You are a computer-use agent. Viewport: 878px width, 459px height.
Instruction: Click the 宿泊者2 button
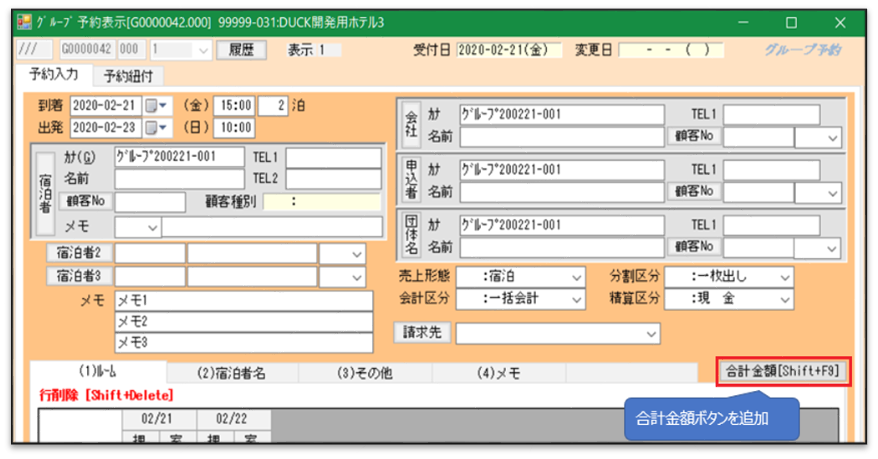point(79,252)
